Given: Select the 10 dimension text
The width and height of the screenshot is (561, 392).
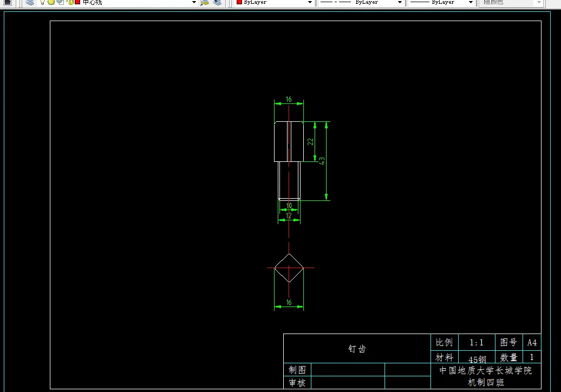Looking at the screenshot, I should coord(289,206).
